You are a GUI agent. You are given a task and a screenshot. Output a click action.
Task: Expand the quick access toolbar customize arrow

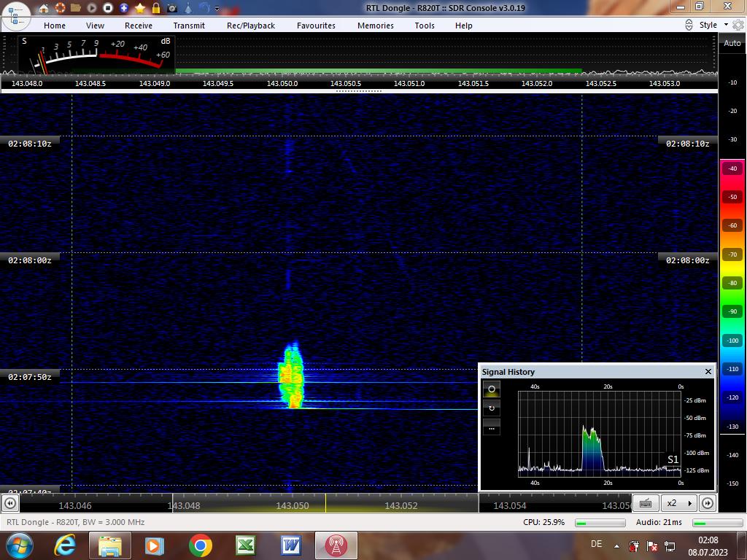217,8
